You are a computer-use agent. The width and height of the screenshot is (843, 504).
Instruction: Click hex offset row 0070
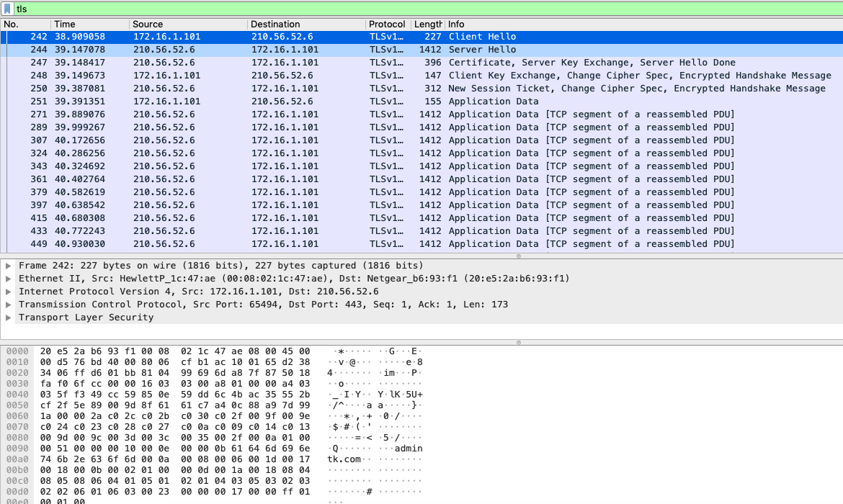pyautogui.click(x=17, y=427)
